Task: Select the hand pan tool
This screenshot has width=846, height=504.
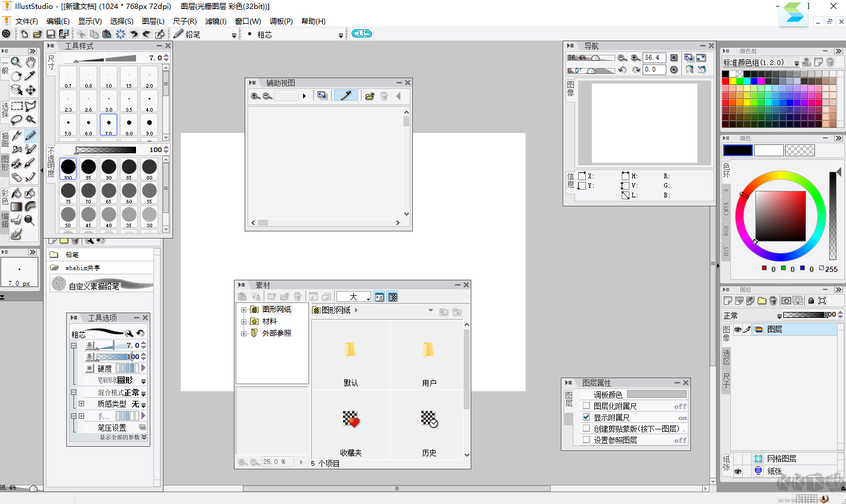Action: click(x=30, y=62)
